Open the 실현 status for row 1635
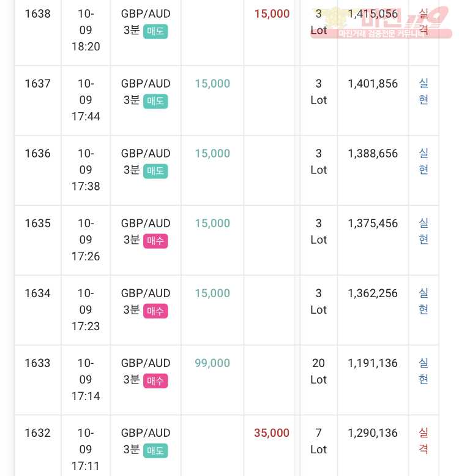Viewport: 459px width, 476px height. coord(424,232)
